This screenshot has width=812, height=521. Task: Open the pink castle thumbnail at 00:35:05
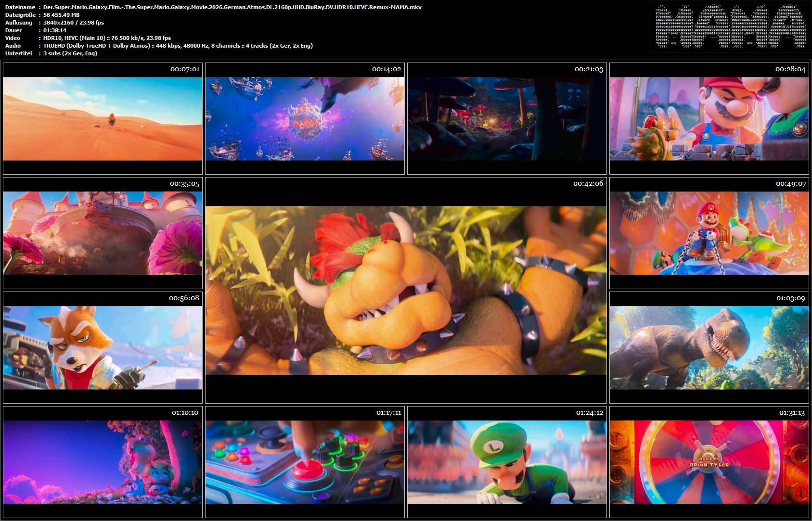pyautogui.click(x=103, y=233)
